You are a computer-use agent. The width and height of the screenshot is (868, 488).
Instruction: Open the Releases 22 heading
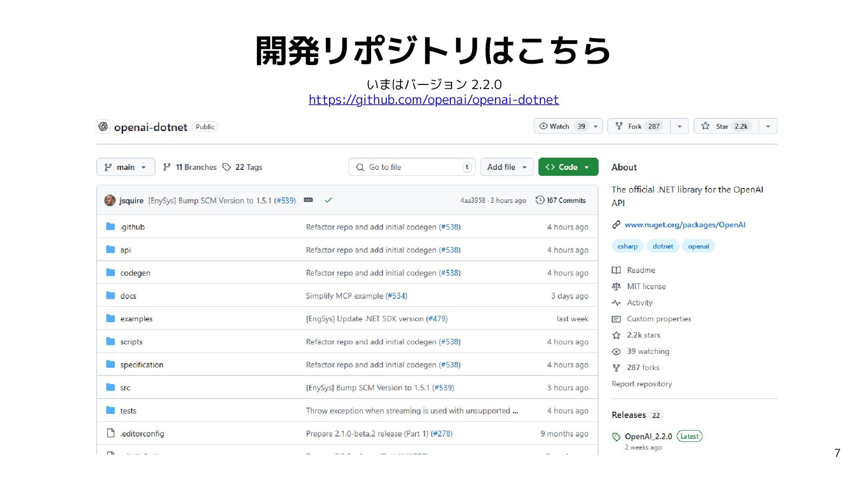click(637, 415)
